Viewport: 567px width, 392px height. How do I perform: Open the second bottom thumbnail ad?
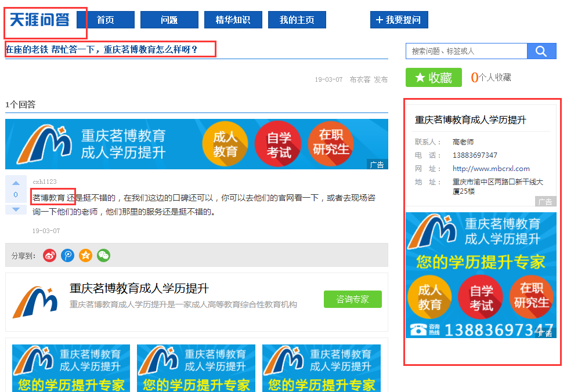pos(196,368)
